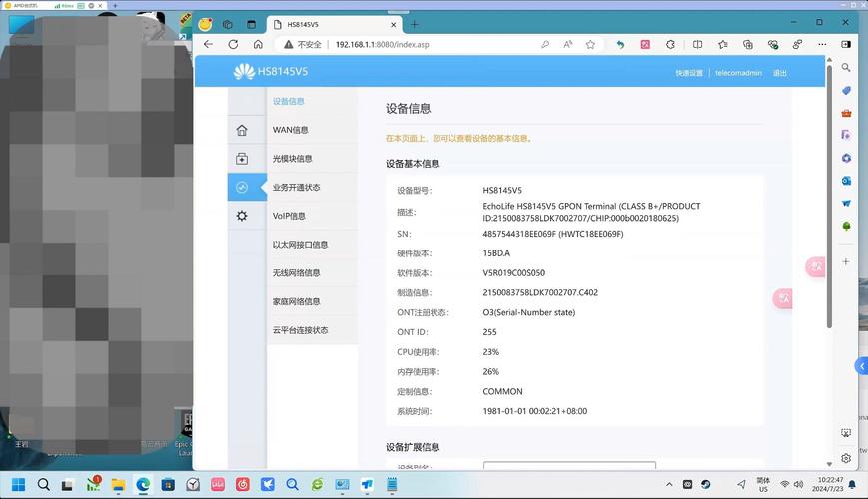The height and width of the screenshot is (499, 868).
Task: Add this page to favorites with star
Action: 590,44
